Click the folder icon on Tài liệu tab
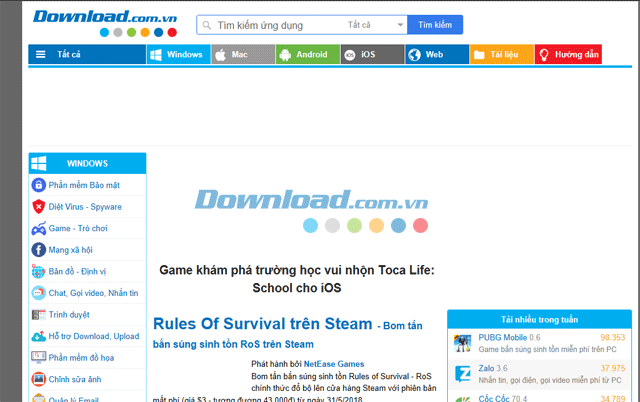This screenshot has width=640, height=402. pos(479,55)
